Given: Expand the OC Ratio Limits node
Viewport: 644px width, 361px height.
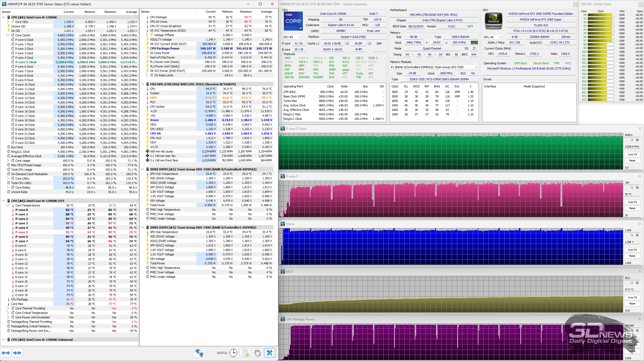Looking at the screenshot, I should pyautogui.click(x=147, y=75).
